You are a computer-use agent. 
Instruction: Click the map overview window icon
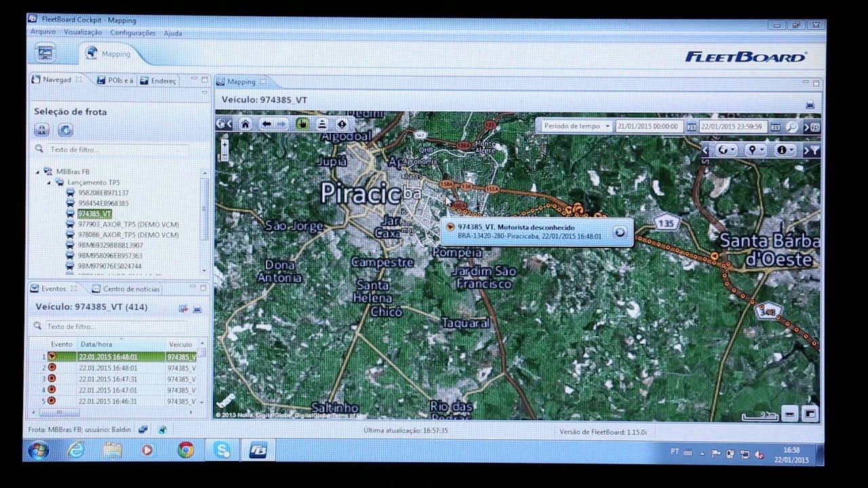coord(810,413)
